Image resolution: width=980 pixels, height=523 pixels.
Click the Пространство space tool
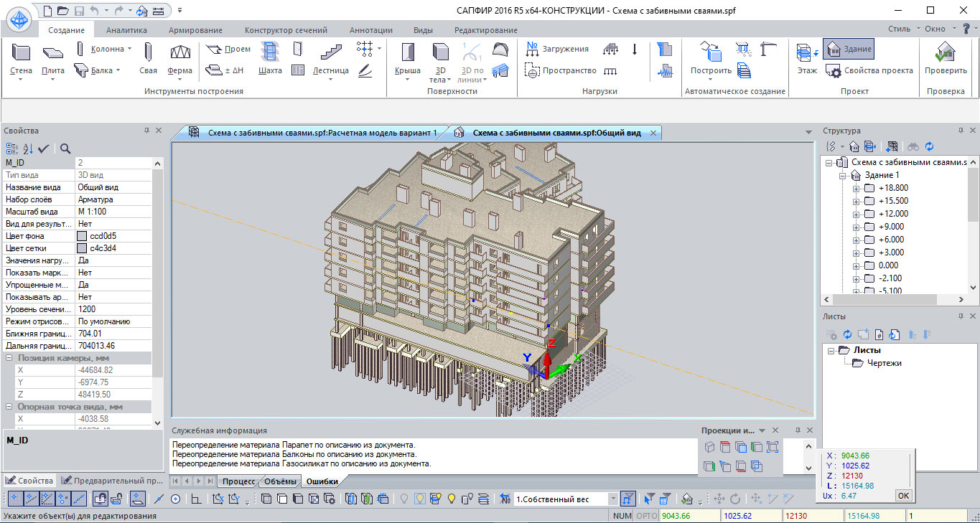point(561,70)
